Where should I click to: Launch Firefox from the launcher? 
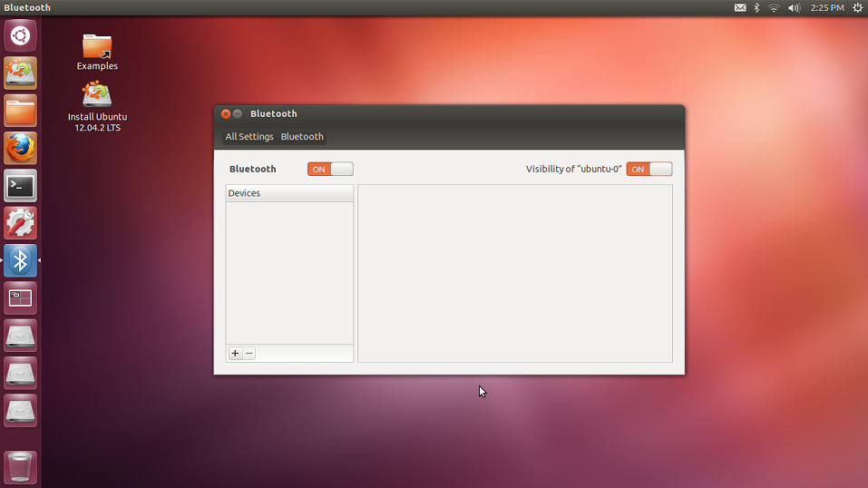click(20, 149)
